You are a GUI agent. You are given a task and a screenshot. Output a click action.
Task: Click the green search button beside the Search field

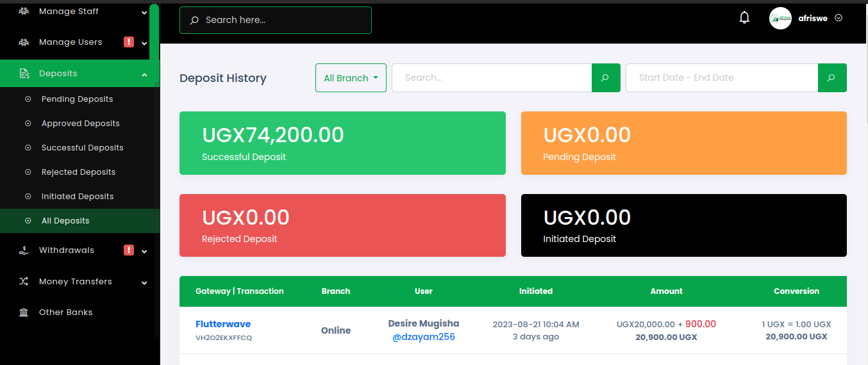pyautogui.click(x=606, y=77)
